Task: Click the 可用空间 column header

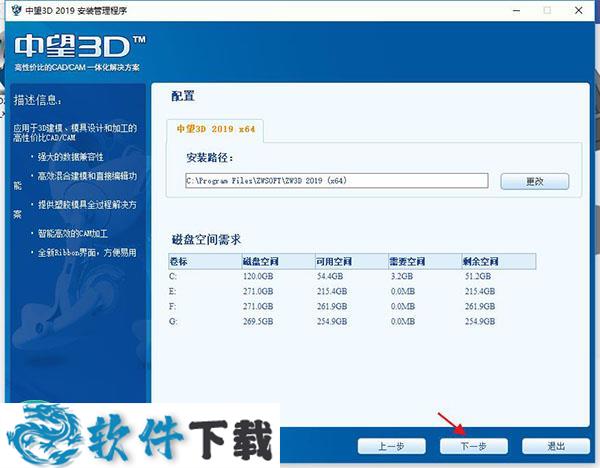Action: click(352, 261)
